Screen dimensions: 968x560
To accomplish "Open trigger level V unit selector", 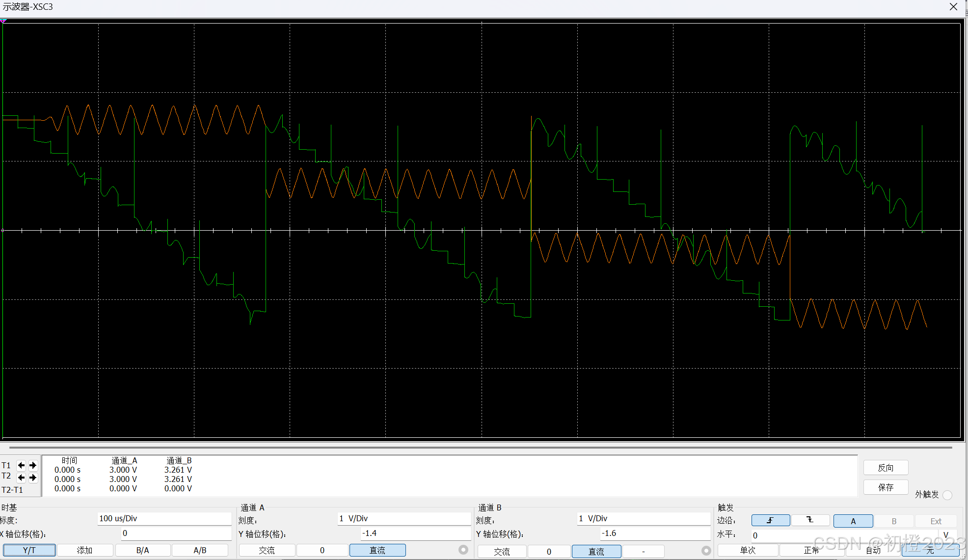I will 946,535.
